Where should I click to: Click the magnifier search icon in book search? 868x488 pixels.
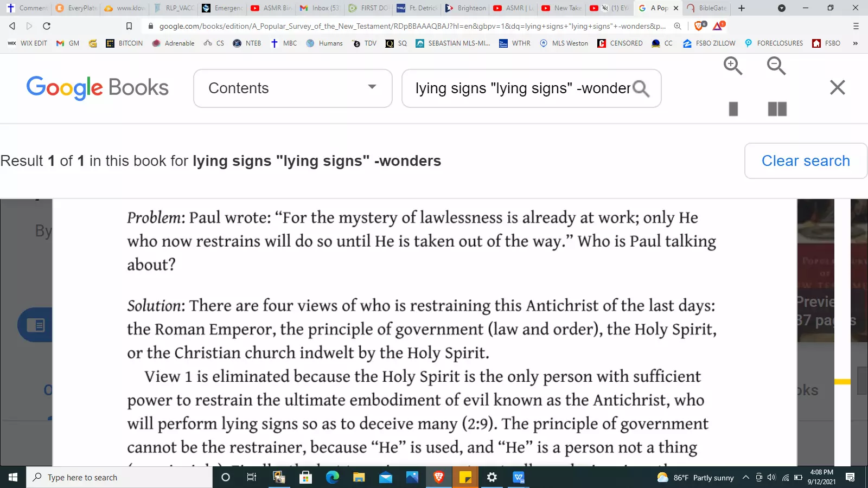pyautogui.click(x=641, y=88)
